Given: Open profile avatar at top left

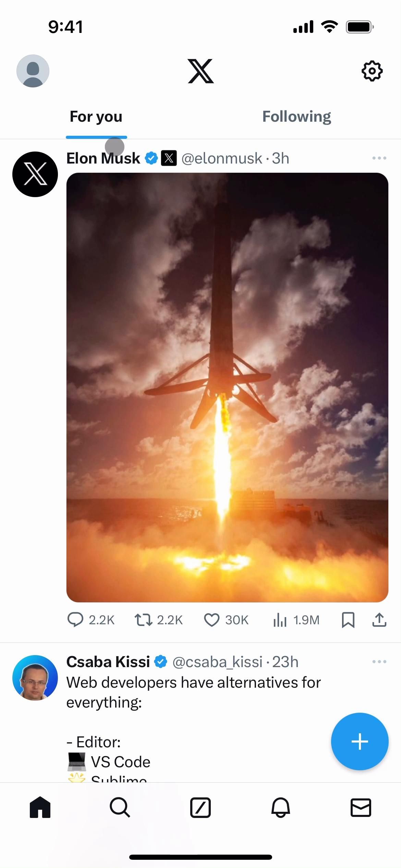Looking at the screenshot, I should [x=33, y=71].
